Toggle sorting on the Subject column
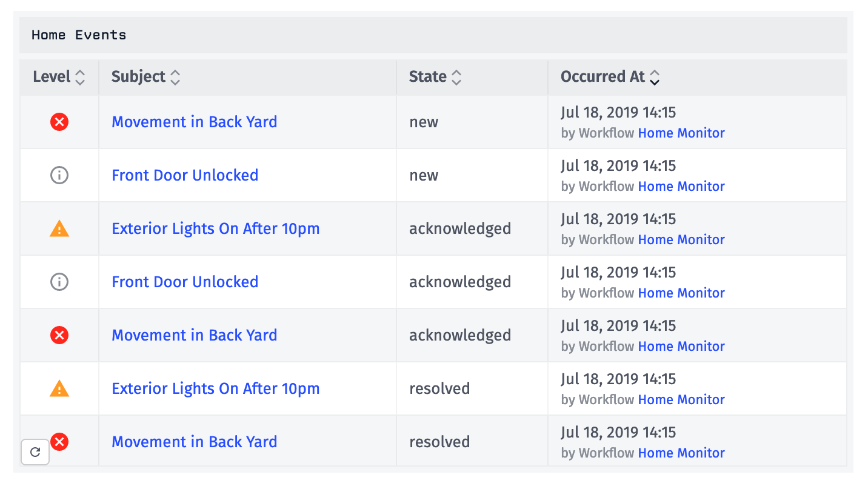The width and height of the screenshot is (868, 486). (175, 77)
